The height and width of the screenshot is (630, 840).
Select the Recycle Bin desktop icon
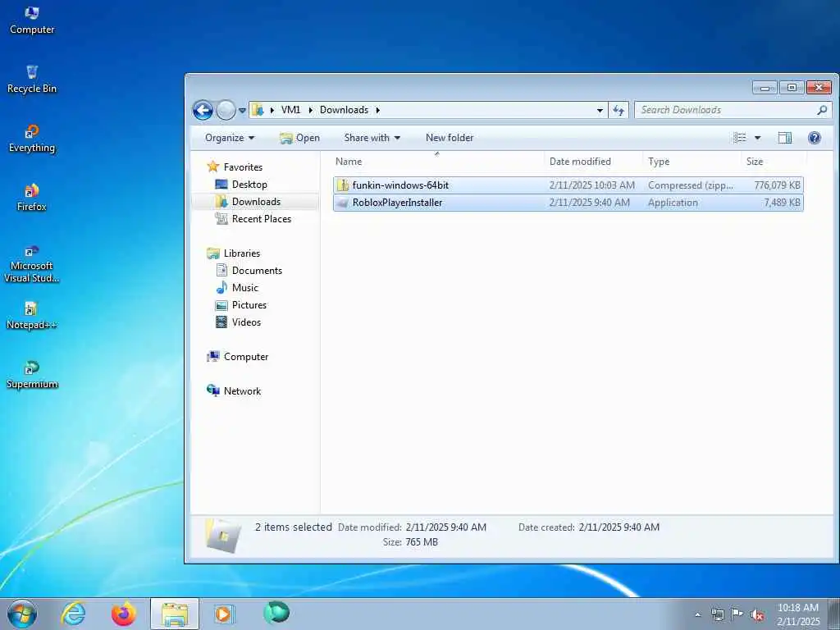point(32,80)
